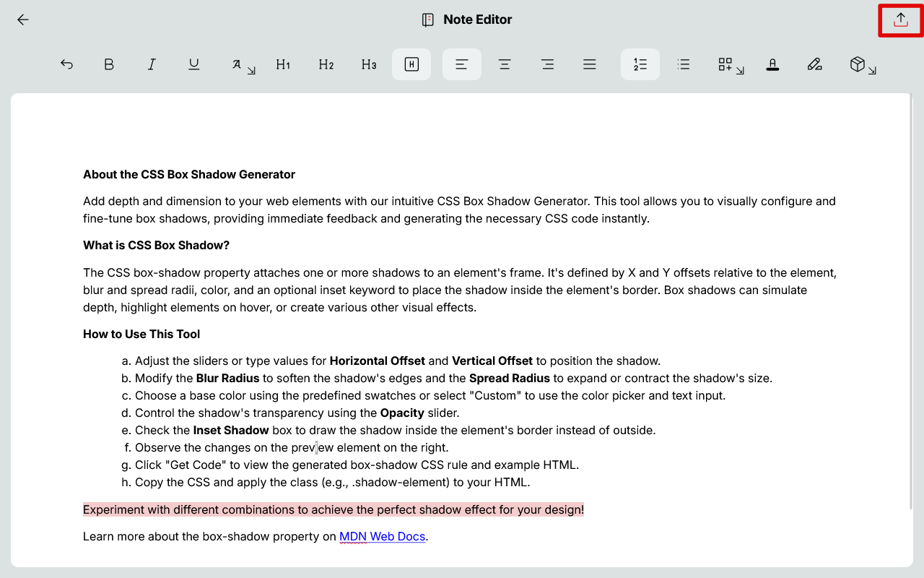Open the insert blocks dropdown

pos(730,65)
